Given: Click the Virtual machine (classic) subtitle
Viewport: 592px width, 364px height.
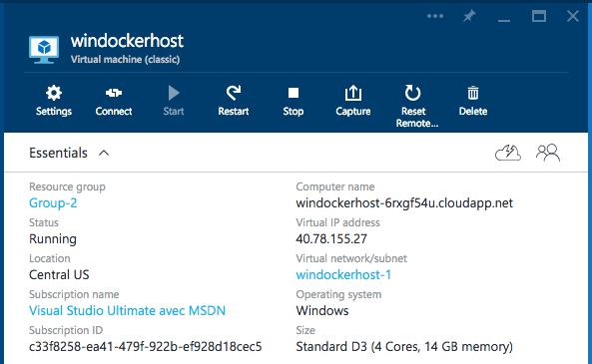Looking at the screenshot, I should click(x=125, y=60).
